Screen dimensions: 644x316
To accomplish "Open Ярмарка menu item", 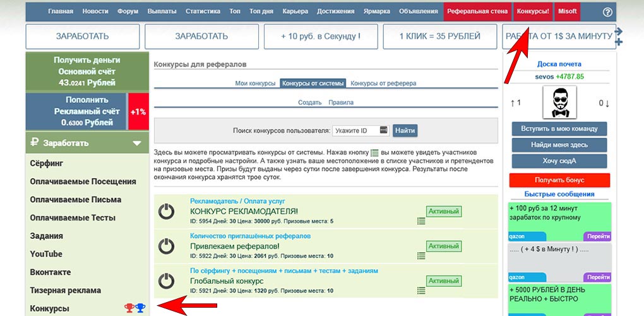I will [x=377, y=11].
